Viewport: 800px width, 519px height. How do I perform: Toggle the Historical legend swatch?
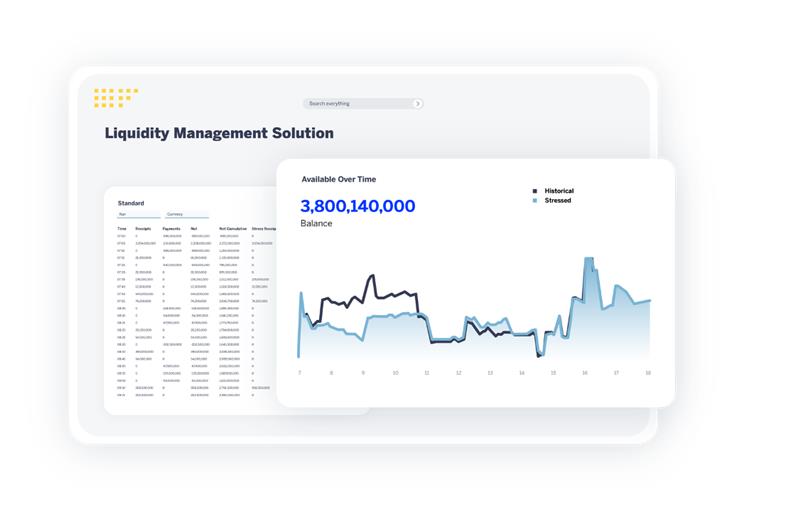535,191
